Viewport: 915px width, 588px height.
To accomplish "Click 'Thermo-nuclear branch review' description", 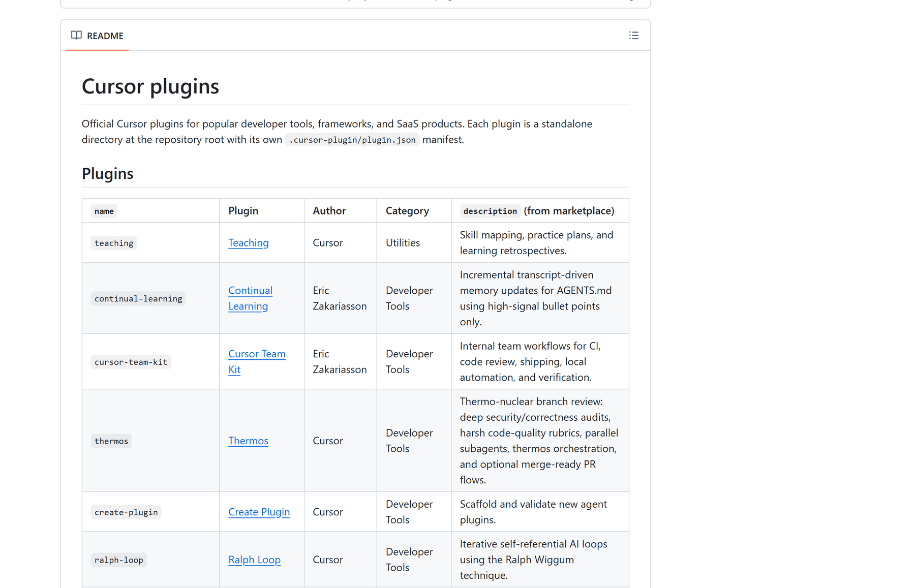I will tap(539, 441).
